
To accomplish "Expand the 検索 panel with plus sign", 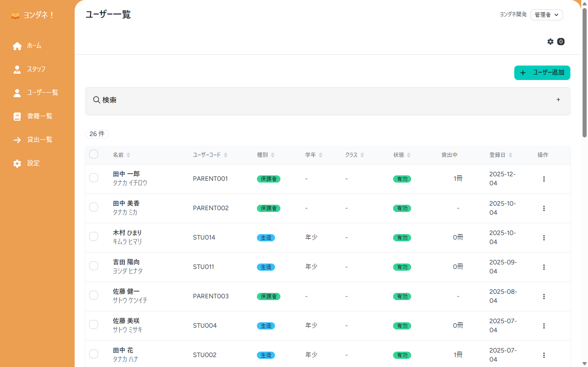I will coord(558,100).
